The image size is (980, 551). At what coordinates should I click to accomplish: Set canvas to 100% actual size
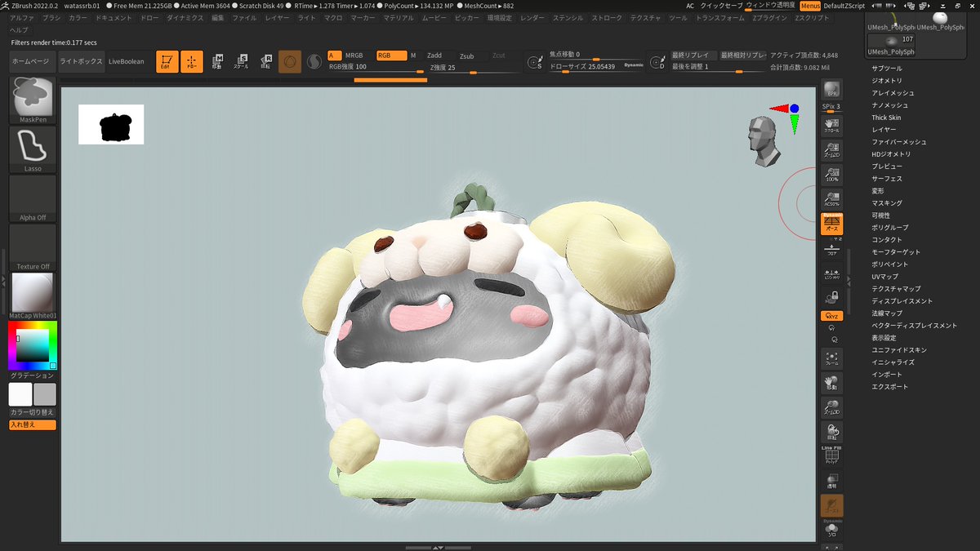pos(831,175)
